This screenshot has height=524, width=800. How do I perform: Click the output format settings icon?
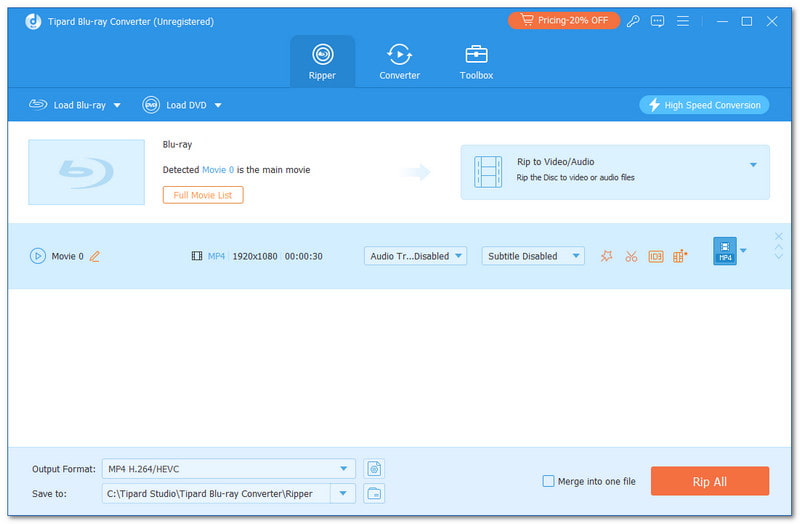[374, 469]
